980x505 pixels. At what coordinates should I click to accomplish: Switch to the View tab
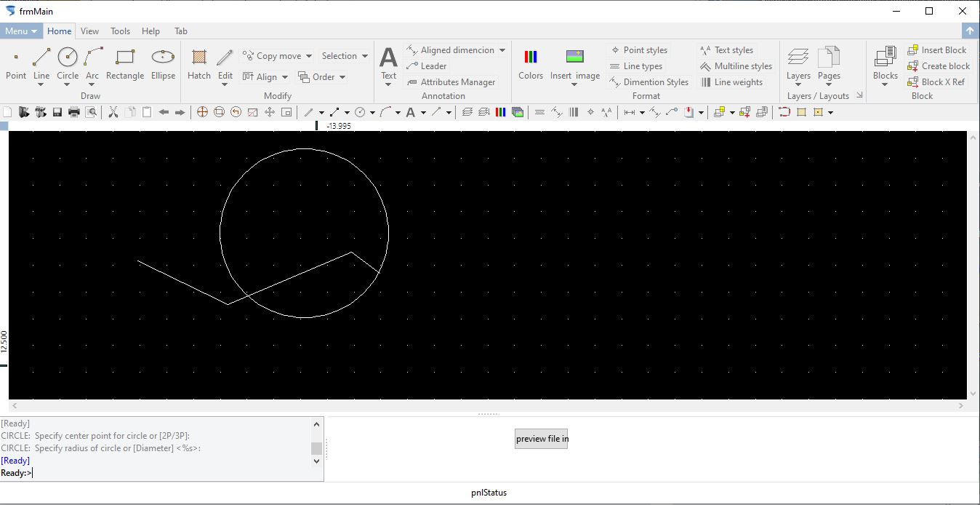(89, 31)
